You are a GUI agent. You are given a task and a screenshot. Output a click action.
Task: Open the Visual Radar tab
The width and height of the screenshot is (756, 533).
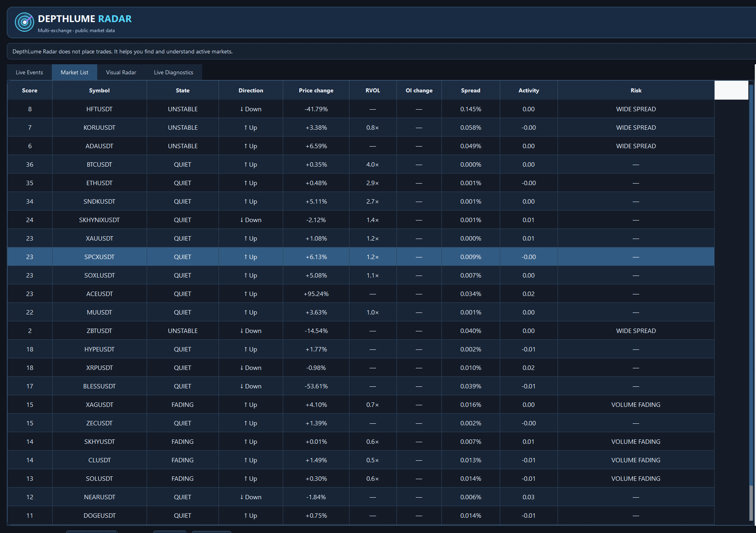121,72
